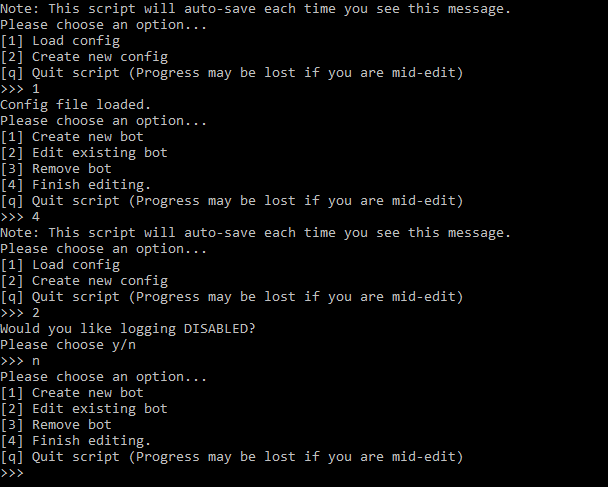Click the final "[q] Quit script" line

231,457
